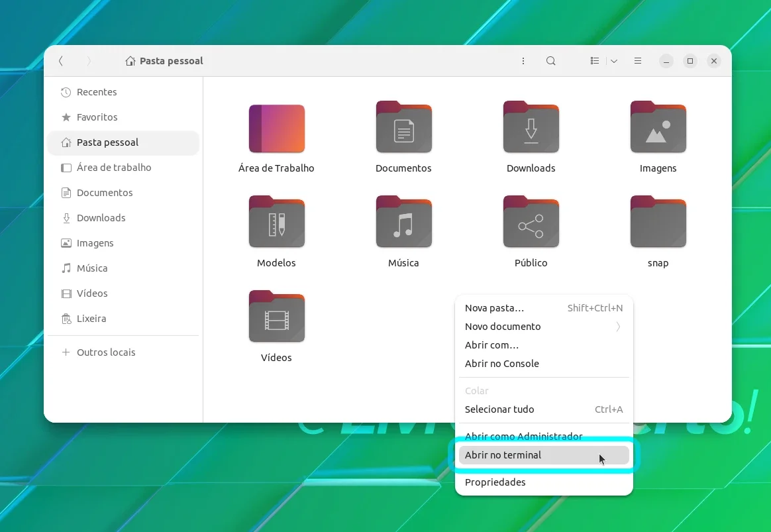The image size is (771, 532).
Task: Close the Files window
Action: [x=714, y=61]
